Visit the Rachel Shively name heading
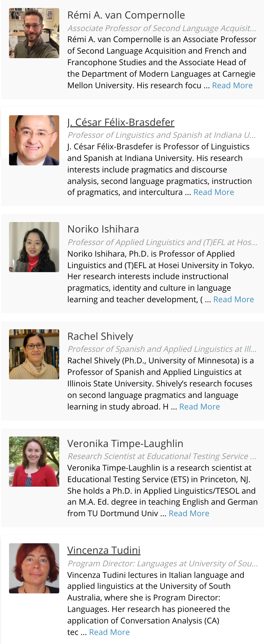264x644 pixels. click(x=100, y=336)
